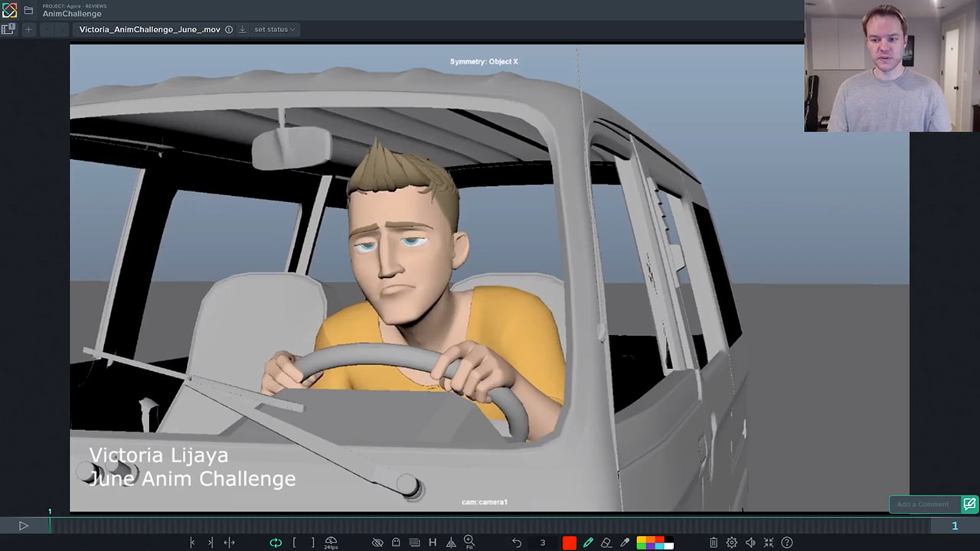Mute audio with the speaker toggle
The width and height of the screenshot is (980, 551).
[751, 542]
